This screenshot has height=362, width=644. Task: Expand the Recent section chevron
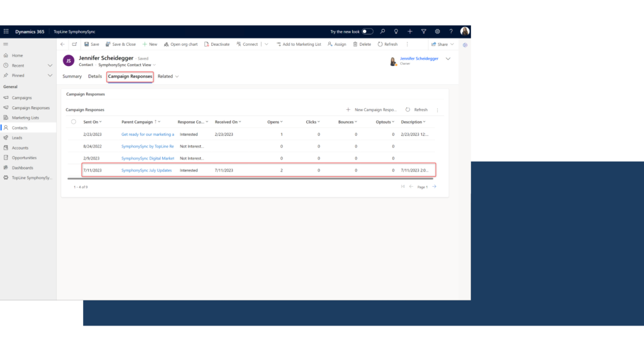tap(50, 65)
